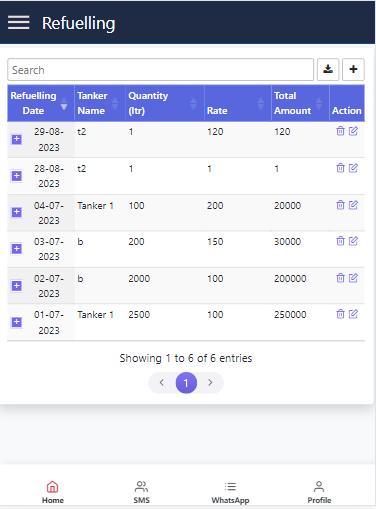The image size is (376, 509).
Task: Expand row details for 04-07-2023
Action: [17, 212]
